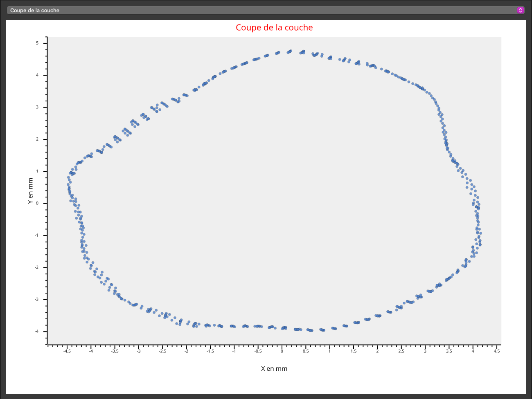Click the X-axis tick label "4.5"

(x=496, y=351)
